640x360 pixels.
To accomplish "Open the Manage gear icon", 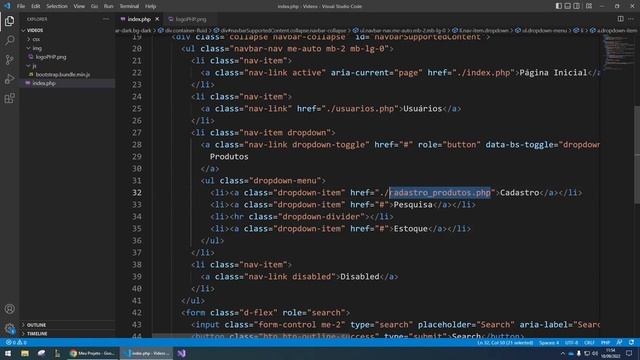I will (9, 328).
